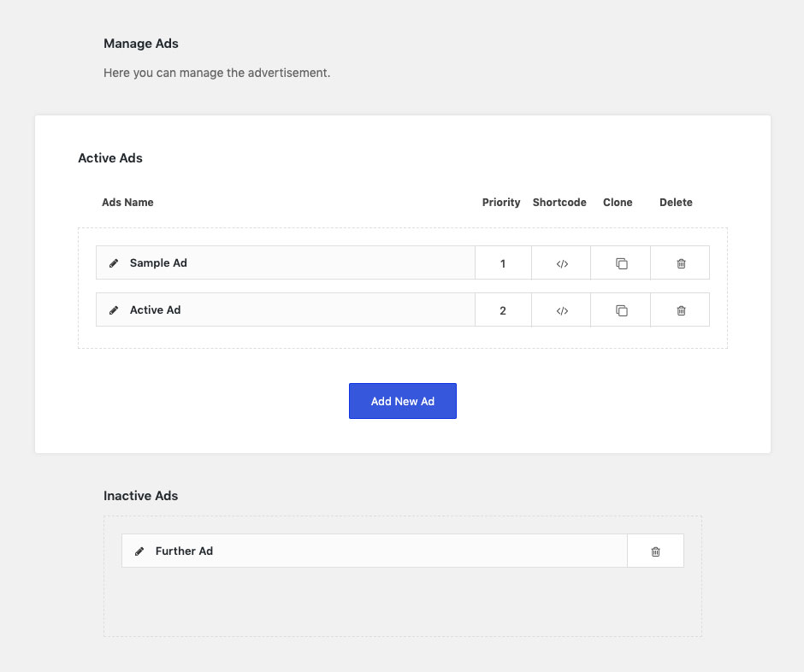Duplicate Active Ad with the clone icon
Screen dimensions: 804x672
622,310
